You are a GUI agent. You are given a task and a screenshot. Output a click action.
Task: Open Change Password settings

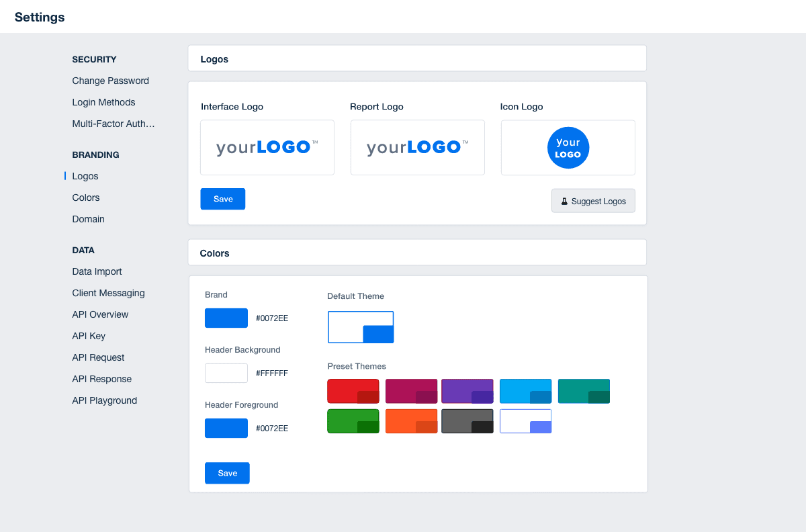click(x=110, y=81)
